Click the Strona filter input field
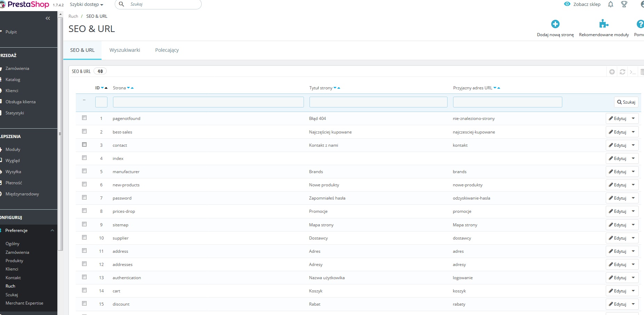Screen dimensions: 644x315 [208, 102]
